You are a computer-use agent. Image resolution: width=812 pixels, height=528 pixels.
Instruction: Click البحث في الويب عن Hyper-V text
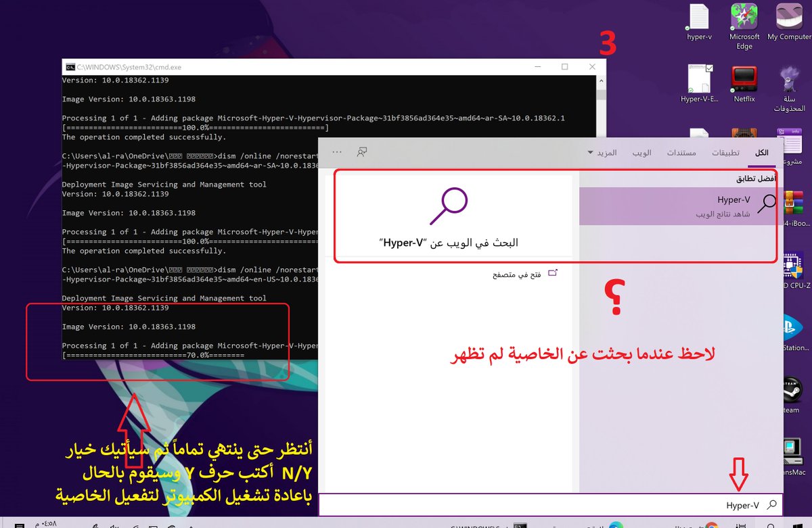[x=449, y=243]
